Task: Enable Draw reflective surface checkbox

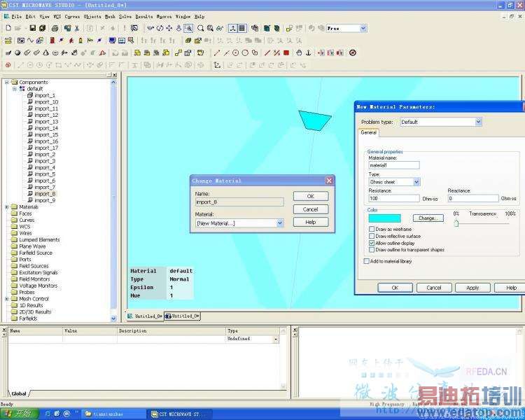Action: coord(372,236)
